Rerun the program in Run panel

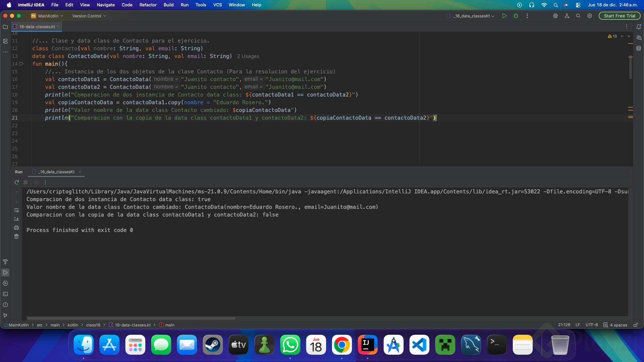point(17,182)
